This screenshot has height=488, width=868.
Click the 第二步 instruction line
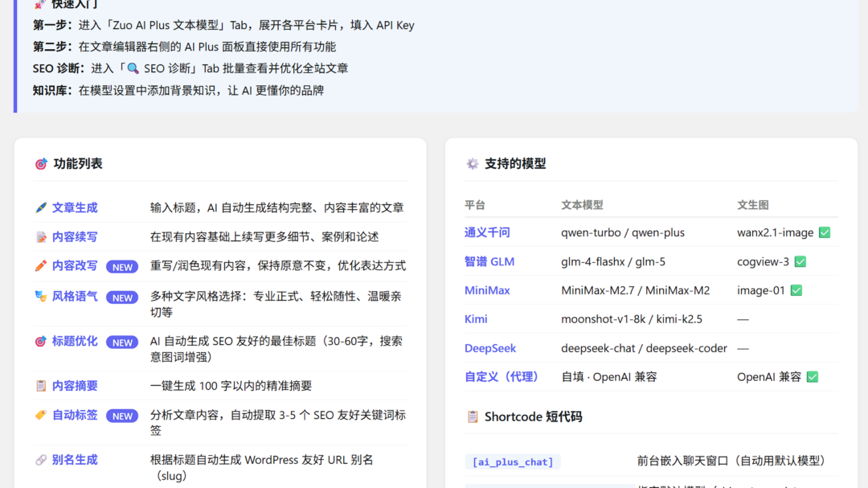pyautogui.click(x=184, y=47)
